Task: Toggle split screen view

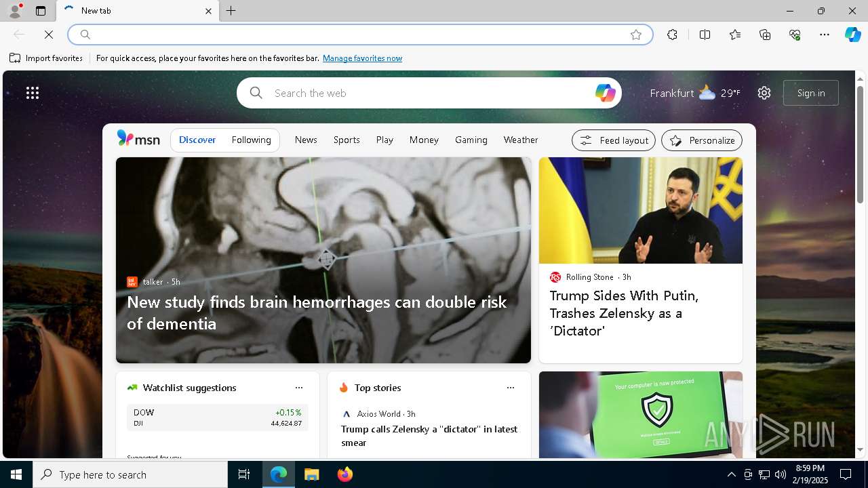Action: pyautogui.click(x=705, y=35)
